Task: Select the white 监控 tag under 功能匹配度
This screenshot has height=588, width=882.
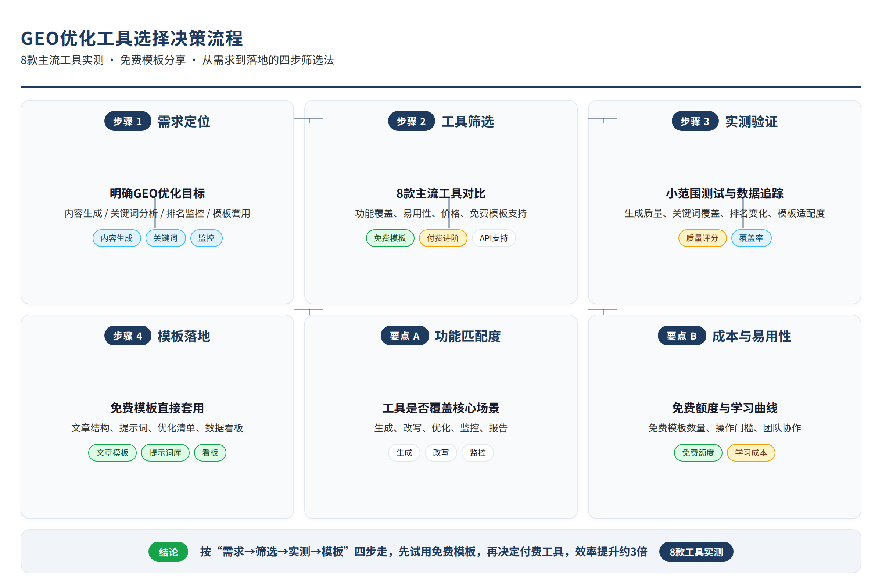Action: tap(478, 453)
